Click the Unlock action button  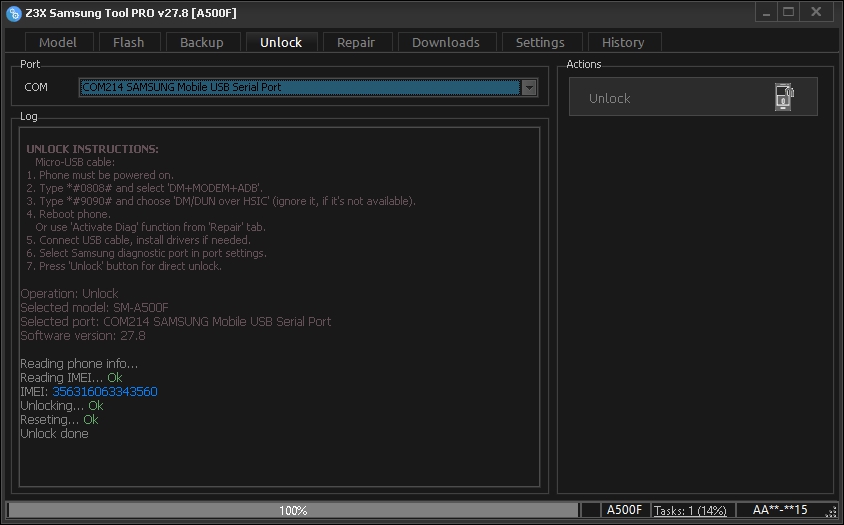coord(693,97)
